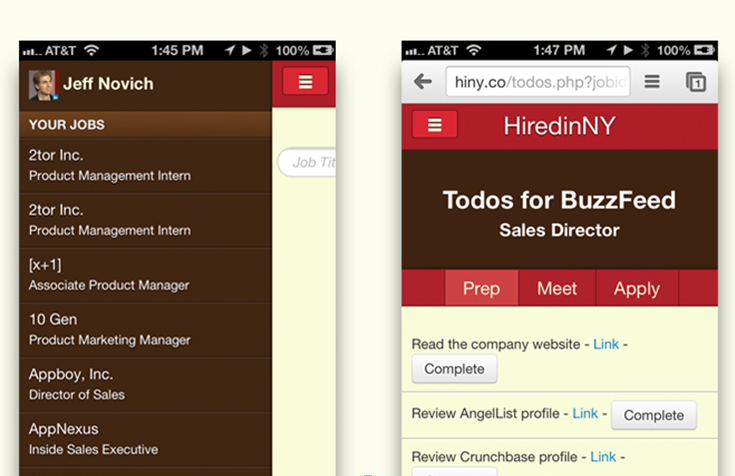Switch to the Meet tab
The width and height of the screenshot is (735, 476).
(557, 288)
